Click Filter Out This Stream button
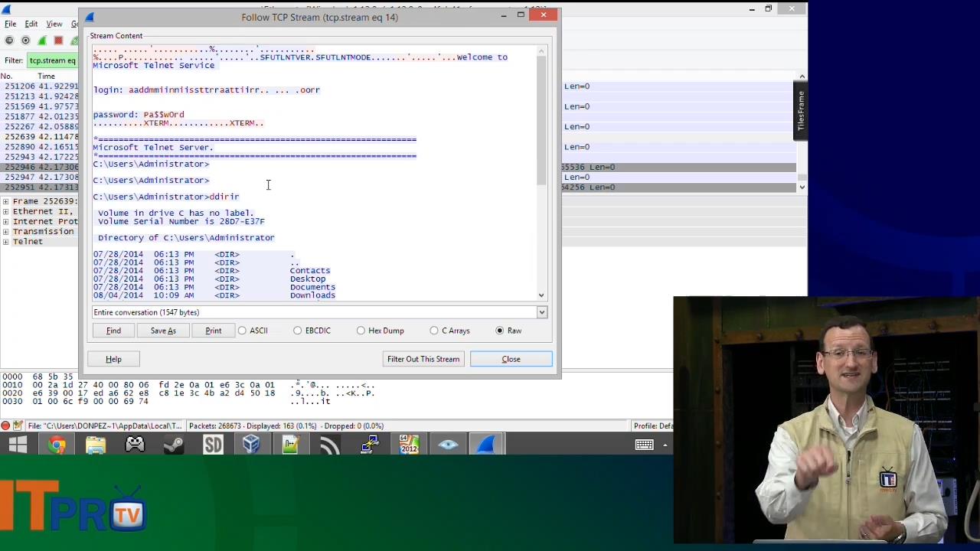Screen dimensions: 980x551 click(423, 359)
